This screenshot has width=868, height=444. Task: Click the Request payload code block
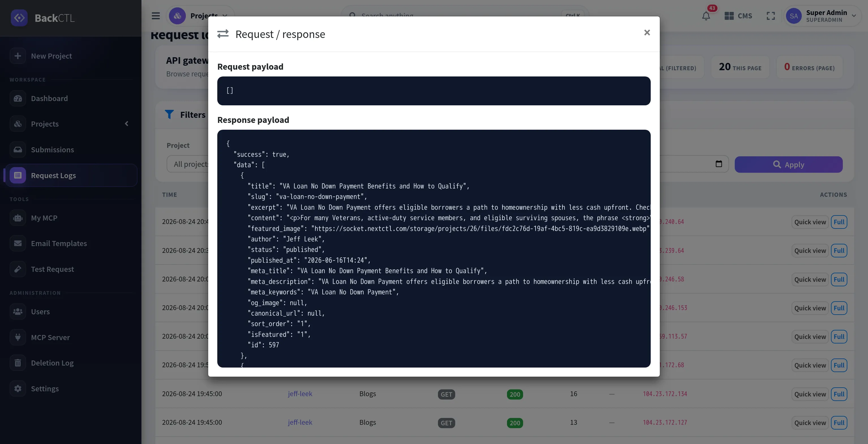click(x=434, y=91)
